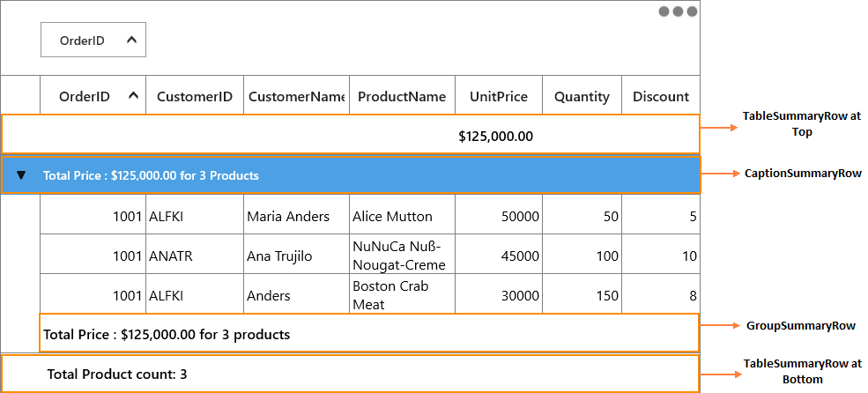Select the ProductName column header
The width and height of the screenshot is (868, 393).
(x=402, y=96)
